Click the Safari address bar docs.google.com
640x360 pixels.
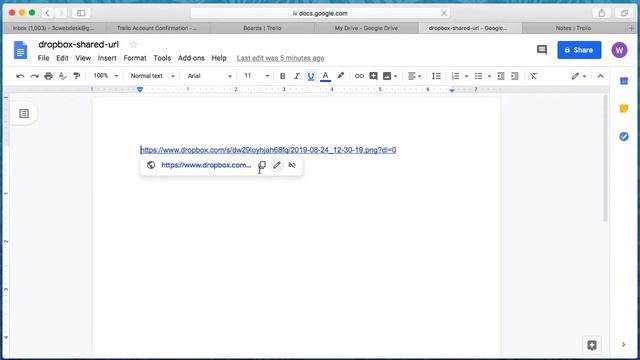(320, 13)
